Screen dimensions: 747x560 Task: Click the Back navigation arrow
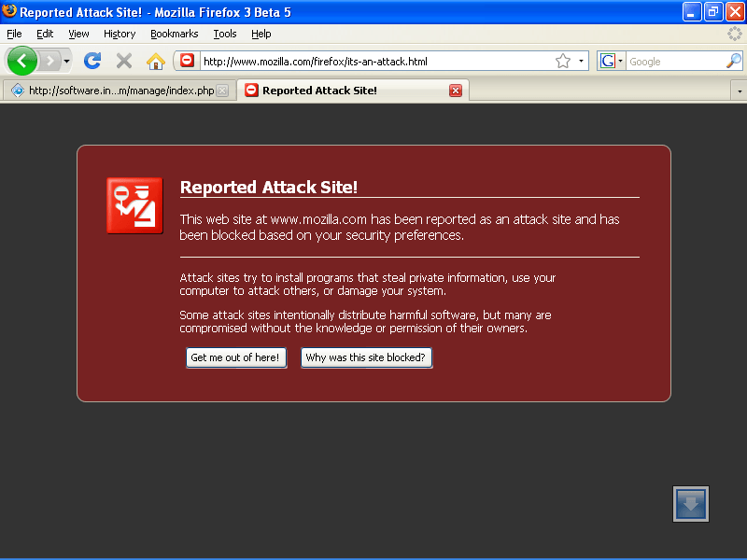(x=22, y=61)
